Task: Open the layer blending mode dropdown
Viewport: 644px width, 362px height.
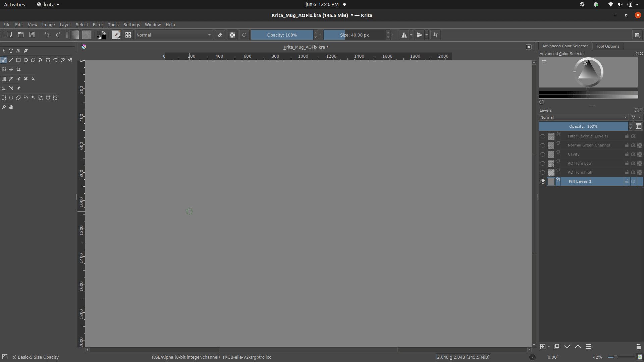Action: (583, 117)
